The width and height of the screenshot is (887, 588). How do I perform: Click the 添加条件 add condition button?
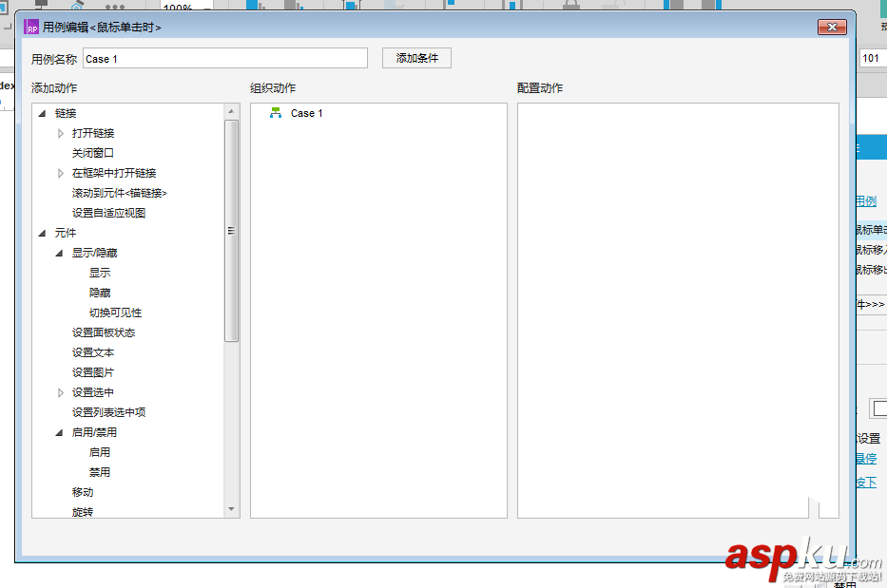coord(415,57)
